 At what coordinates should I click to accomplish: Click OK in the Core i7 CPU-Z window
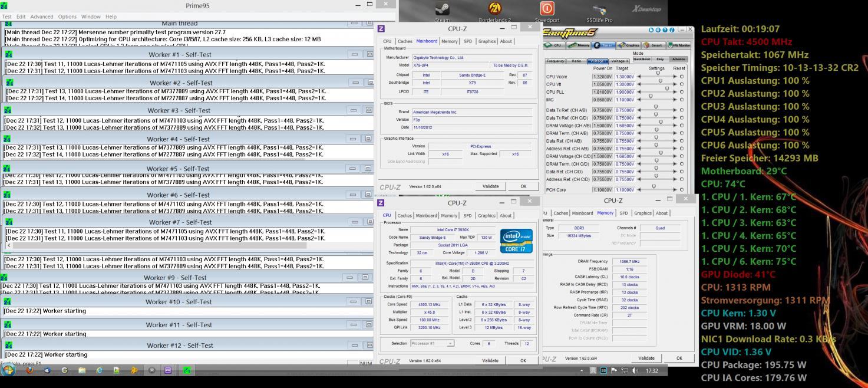click(x=523, y=360)
